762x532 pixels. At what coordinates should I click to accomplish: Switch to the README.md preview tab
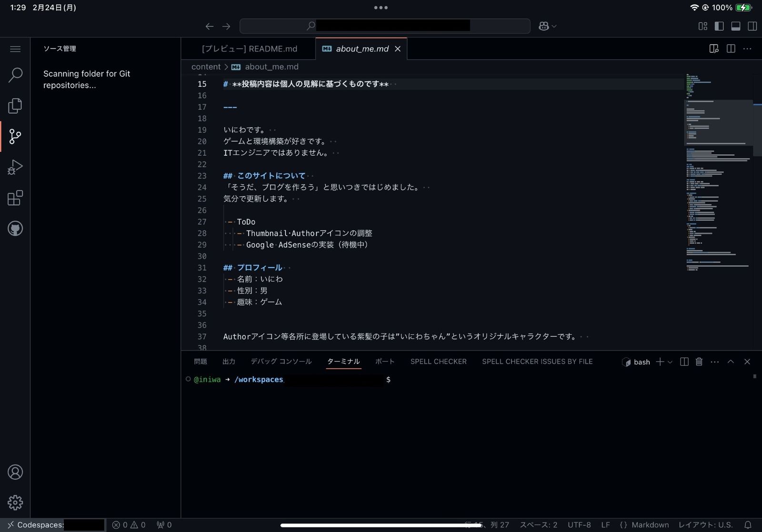click(x=249, y=49)
